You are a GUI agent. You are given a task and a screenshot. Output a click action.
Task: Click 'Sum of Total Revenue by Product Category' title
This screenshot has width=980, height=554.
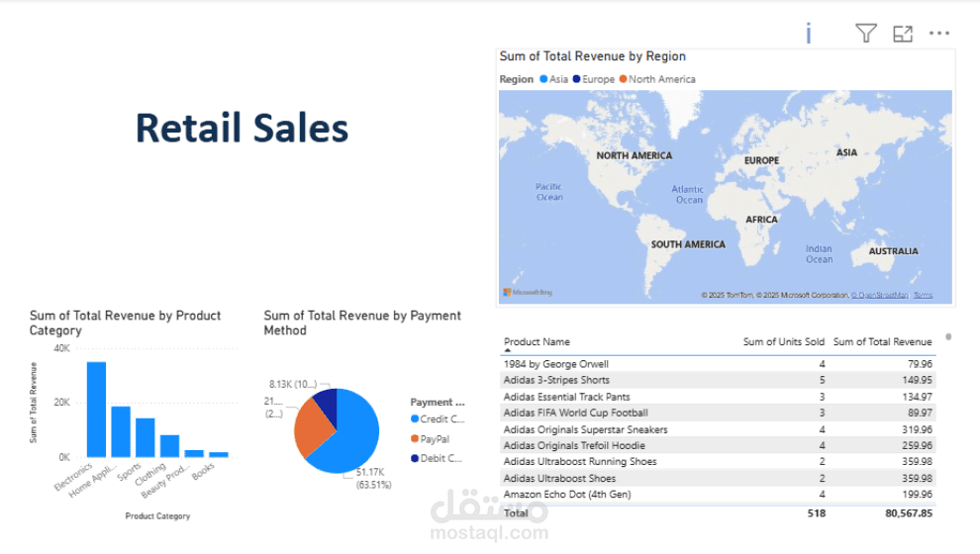pos(125,323)
